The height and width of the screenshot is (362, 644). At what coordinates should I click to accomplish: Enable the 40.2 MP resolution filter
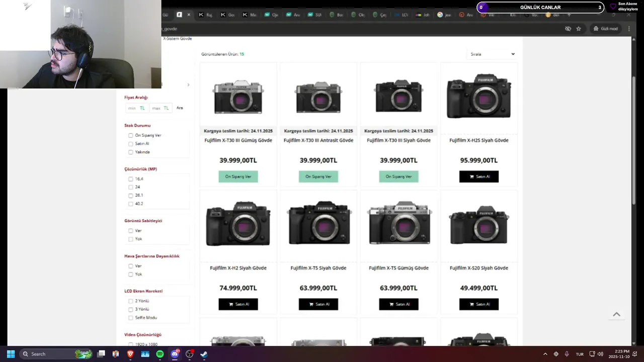pos(131,204)
